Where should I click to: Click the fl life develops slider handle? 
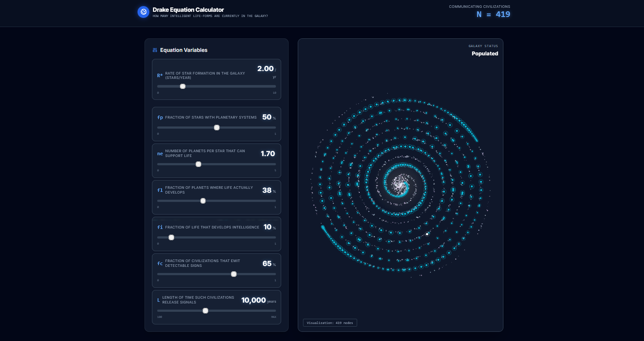[x=203, y=201]
